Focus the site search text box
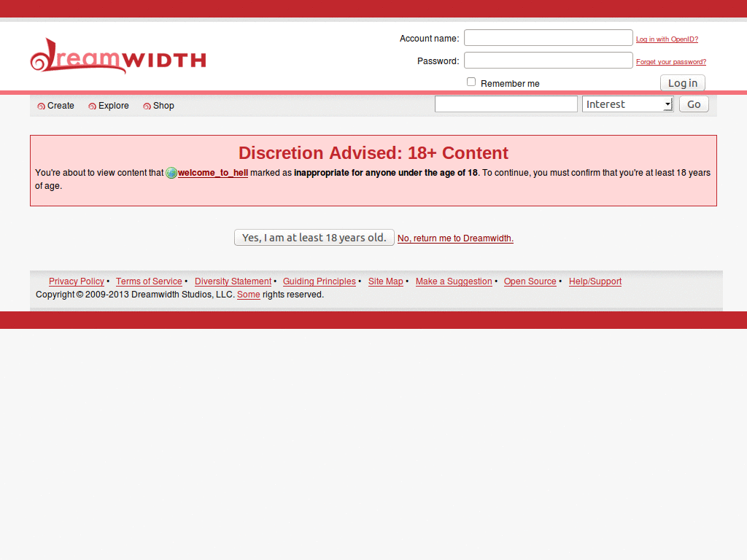747x560 pixels. (x=506, y=104)
